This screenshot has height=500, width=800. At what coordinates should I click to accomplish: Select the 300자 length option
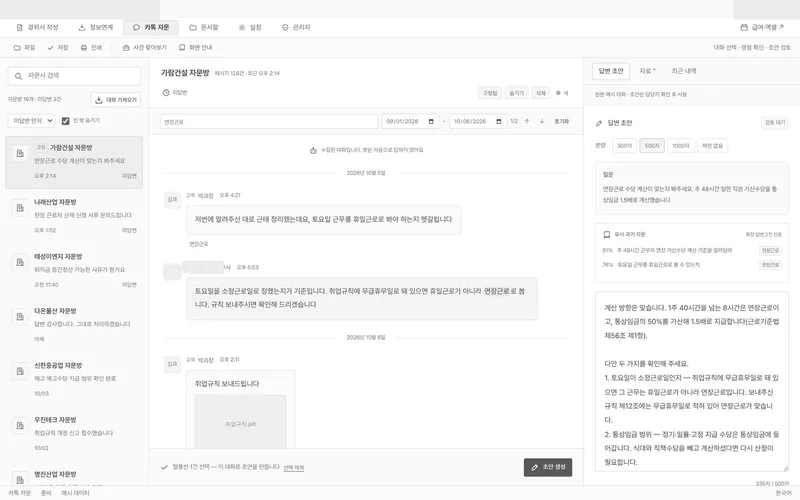click(624, 146)
